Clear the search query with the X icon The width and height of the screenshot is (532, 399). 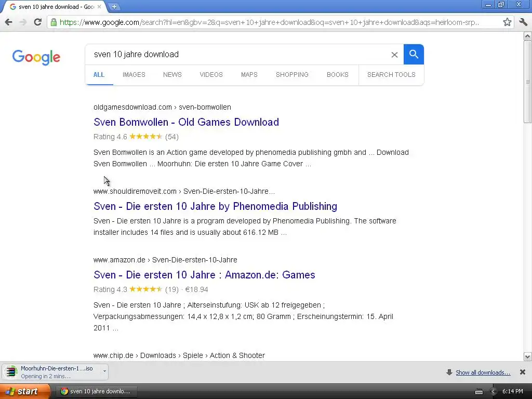click(x=394, y=55)
